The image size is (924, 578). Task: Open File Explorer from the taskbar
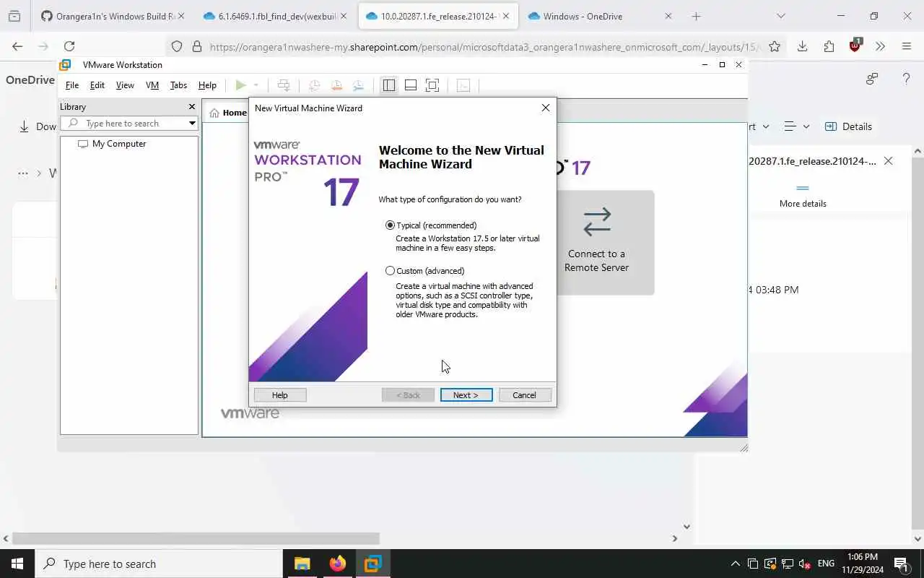(x=302, y=564)
